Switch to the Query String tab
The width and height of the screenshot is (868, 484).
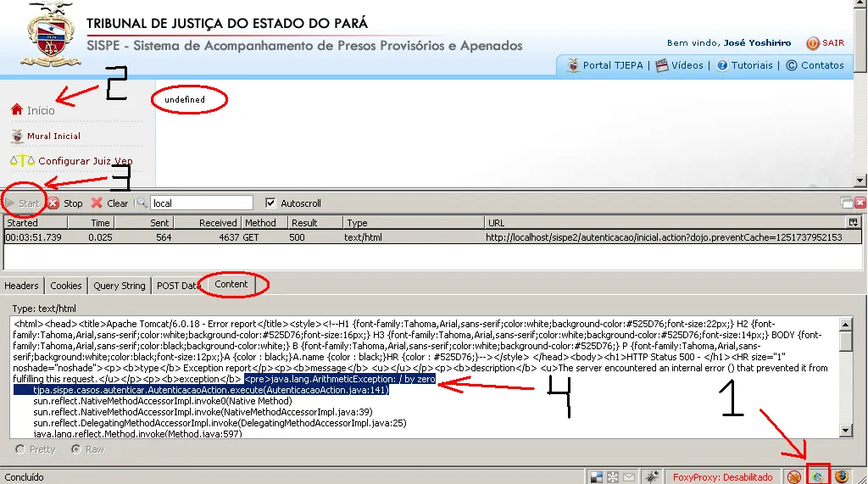119,286
